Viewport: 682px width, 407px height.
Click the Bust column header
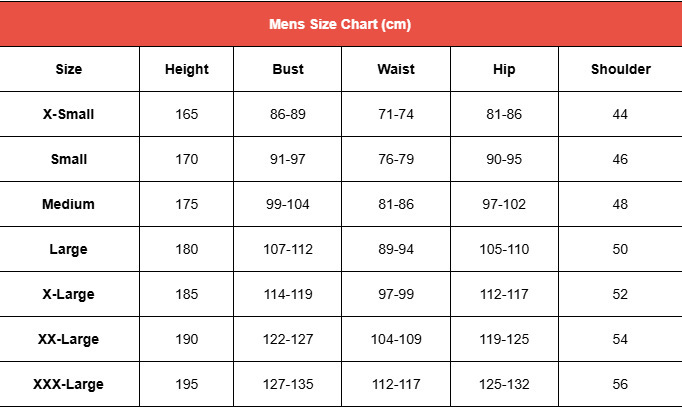pos(288,70)
